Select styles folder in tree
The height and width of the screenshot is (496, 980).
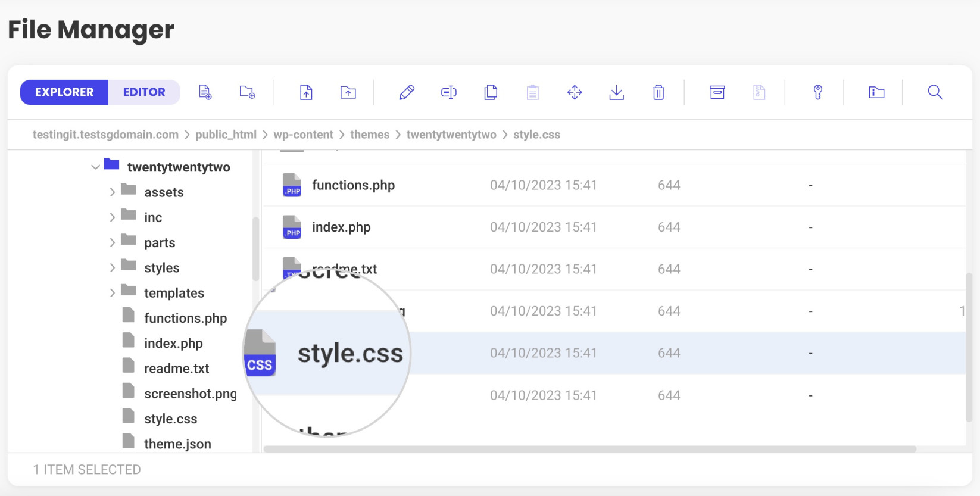pyautogui.click(x=162, y=268)
